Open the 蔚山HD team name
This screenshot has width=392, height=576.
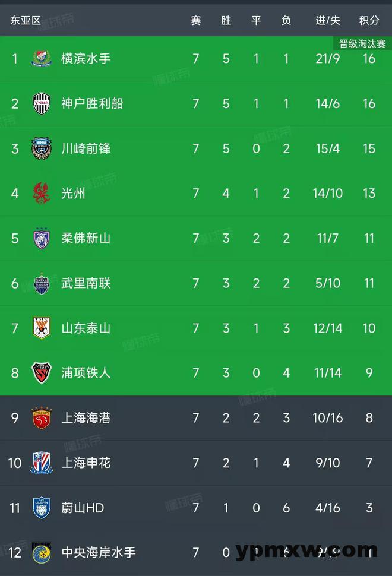pyautogui.click(x=83, y=508)
